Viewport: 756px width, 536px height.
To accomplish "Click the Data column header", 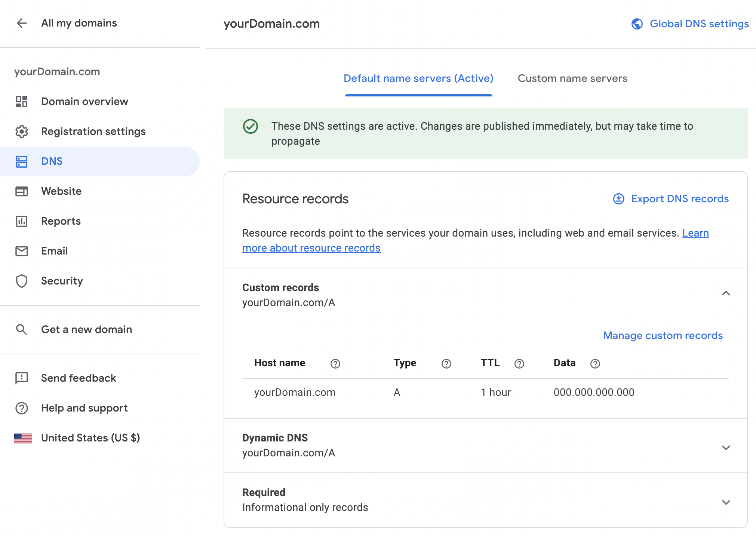I will (x=565, y=363).
